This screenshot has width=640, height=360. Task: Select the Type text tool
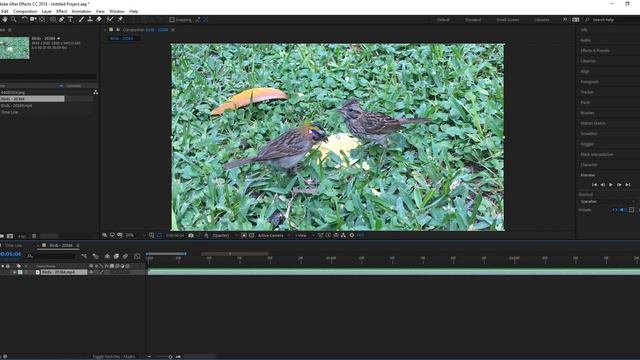click(x=71, y=19)
